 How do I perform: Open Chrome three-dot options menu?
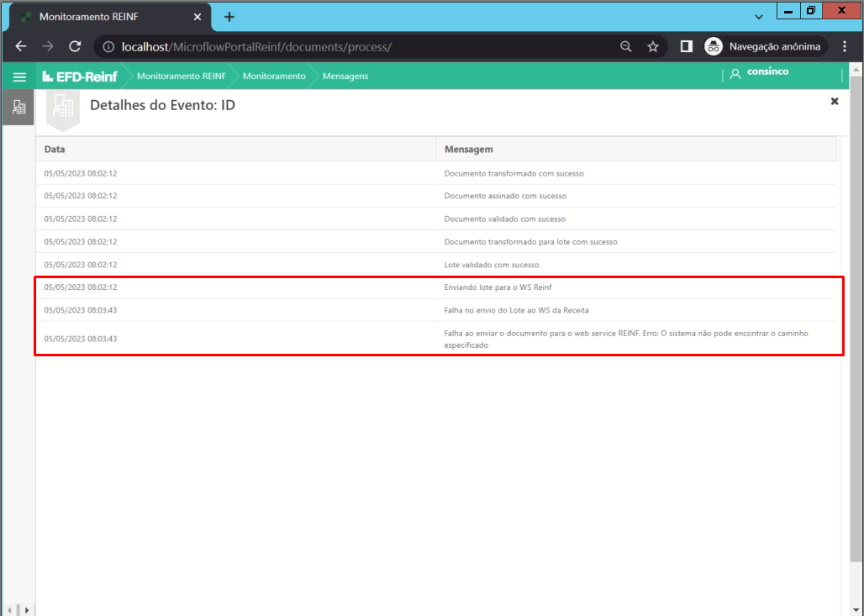click(x=845, y=47)
